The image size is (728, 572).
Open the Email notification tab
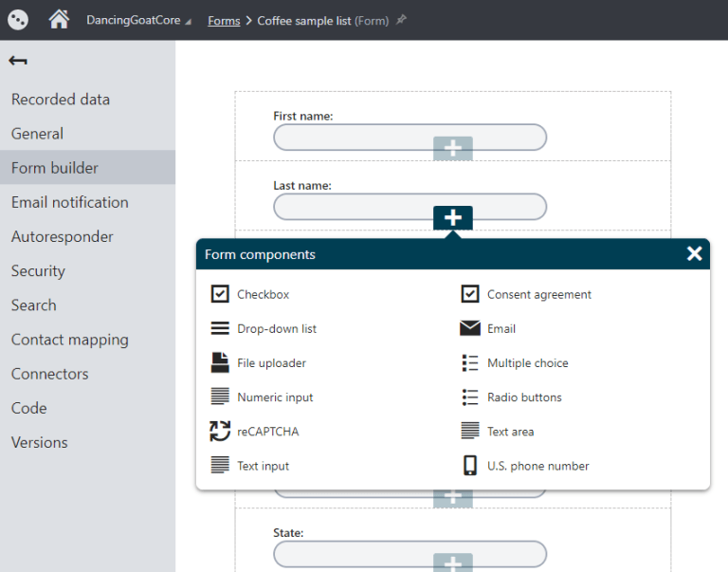(88, 202)
